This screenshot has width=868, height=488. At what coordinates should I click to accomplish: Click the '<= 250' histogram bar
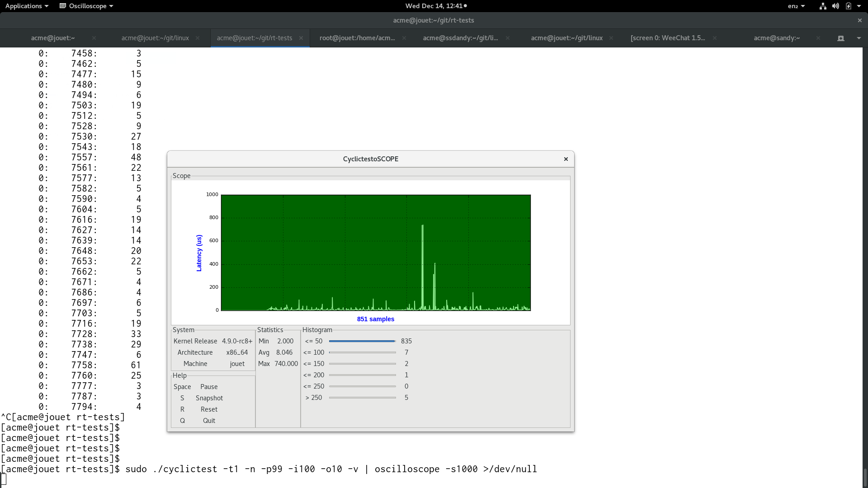coord(363,386)
